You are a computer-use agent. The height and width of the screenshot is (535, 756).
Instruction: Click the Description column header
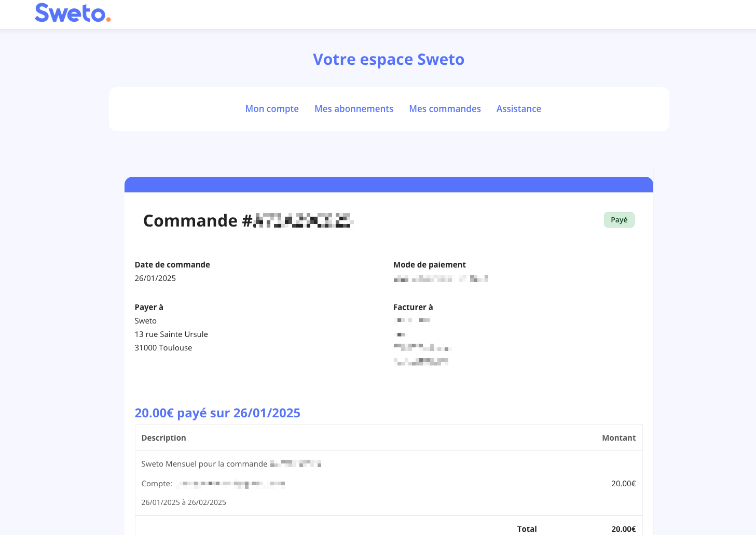point(163,438)
